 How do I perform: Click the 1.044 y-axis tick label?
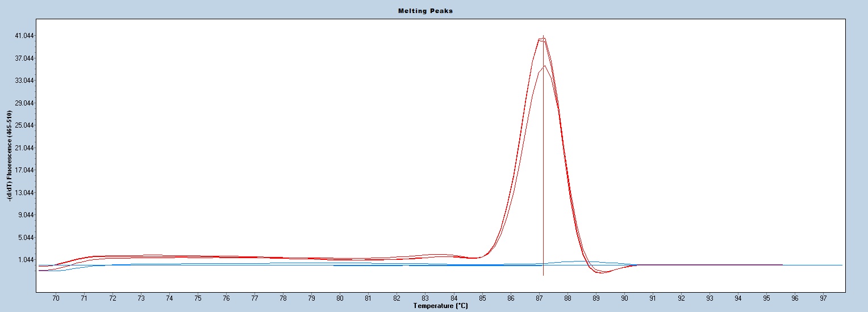26,260
